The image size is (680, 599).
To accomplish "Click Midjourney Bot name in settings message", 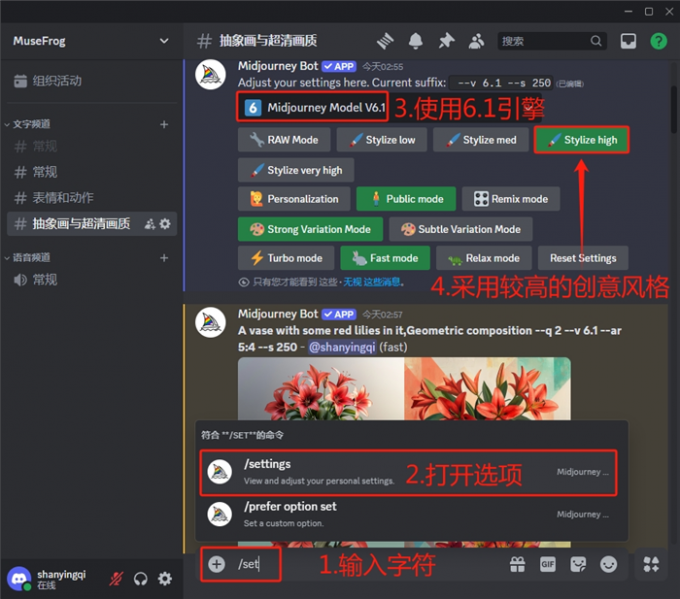I will click(x=278, y=66).
